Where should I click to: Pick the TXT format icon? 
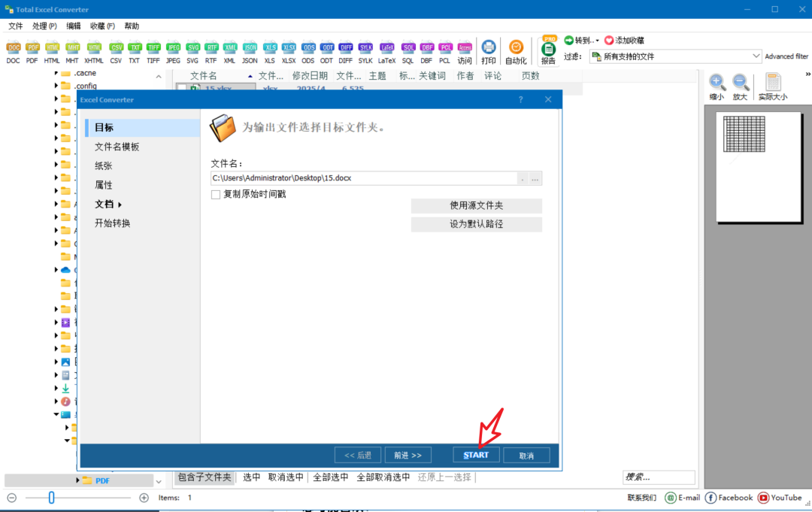[135, 53]
